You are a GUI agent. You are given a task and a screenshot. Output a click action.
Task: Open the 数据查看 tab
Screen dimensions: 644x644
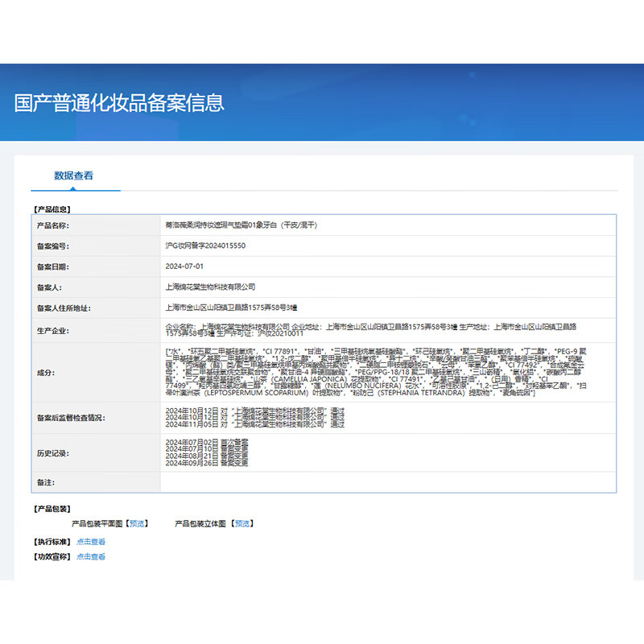73,175
